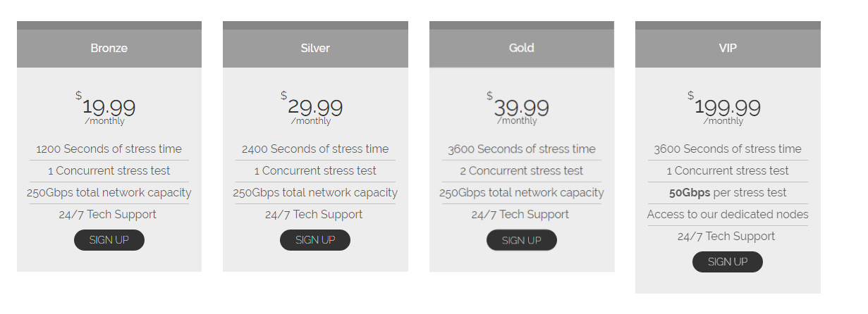Click Sign Up under the Bronze plan
The image size is (868, 314).
[109, 240]
